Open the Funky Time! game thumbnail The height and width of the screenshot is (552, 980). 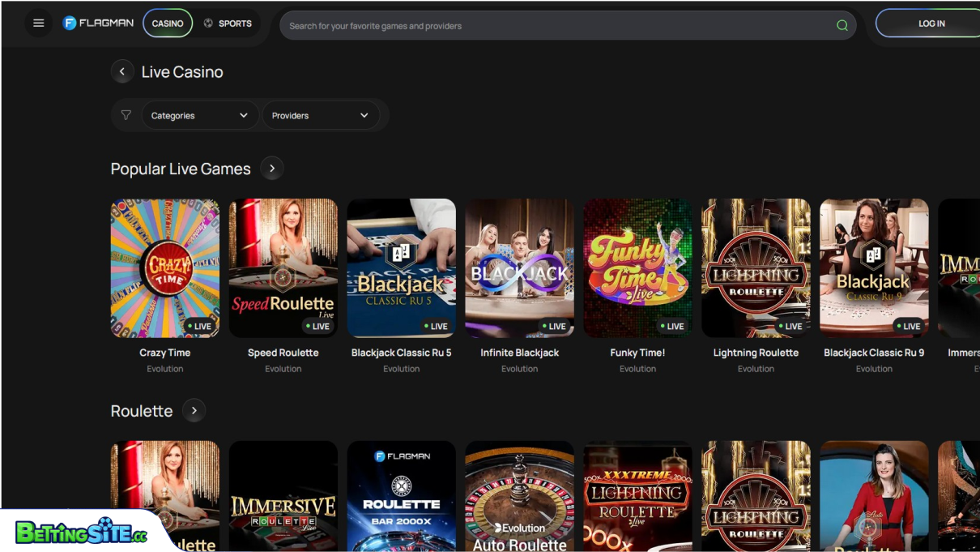pyautogui.click(x=637, y=267)
